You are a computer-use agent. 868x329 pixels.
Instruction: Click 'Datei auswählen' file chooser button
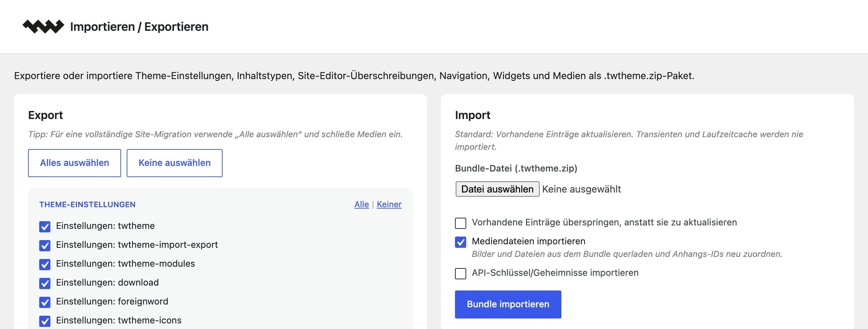[497, 189]
